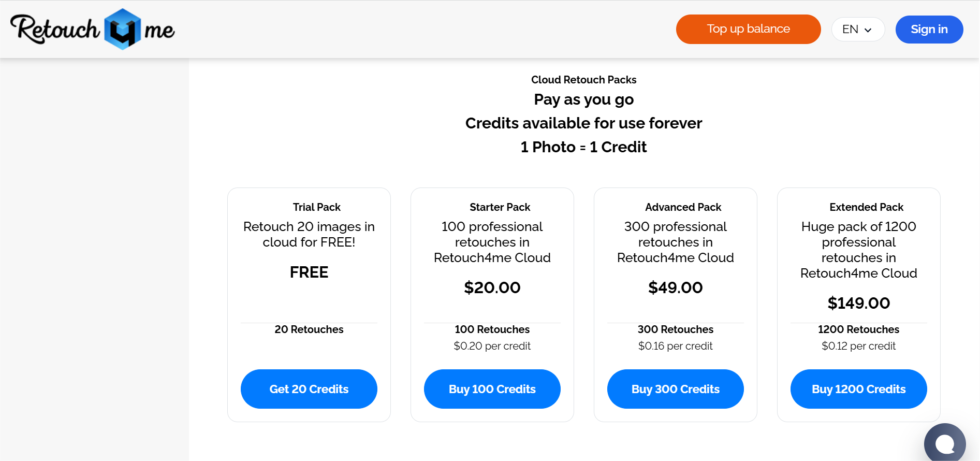Click the FREE price label
Image resolution: width=980 pixels, height=461 pixels.
309,272
